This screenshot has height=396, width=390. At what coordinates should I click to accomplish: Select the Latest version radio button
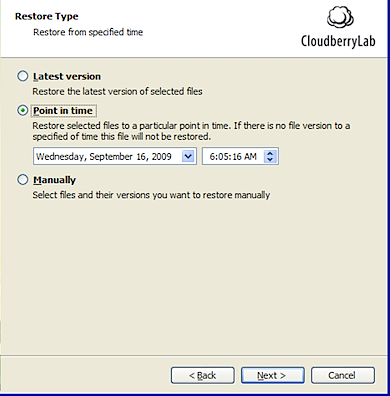click(22, 76)
